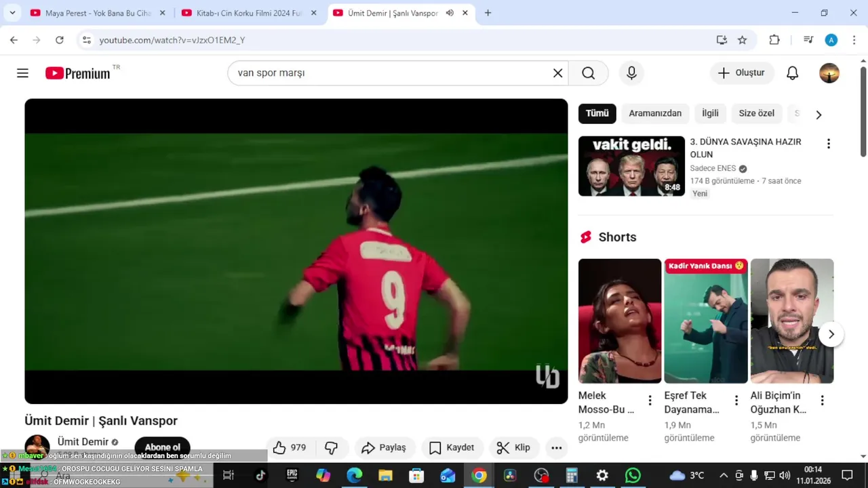868x488 pixels.
Task: Like the video with thumbs up
Action: pos(290,447)
